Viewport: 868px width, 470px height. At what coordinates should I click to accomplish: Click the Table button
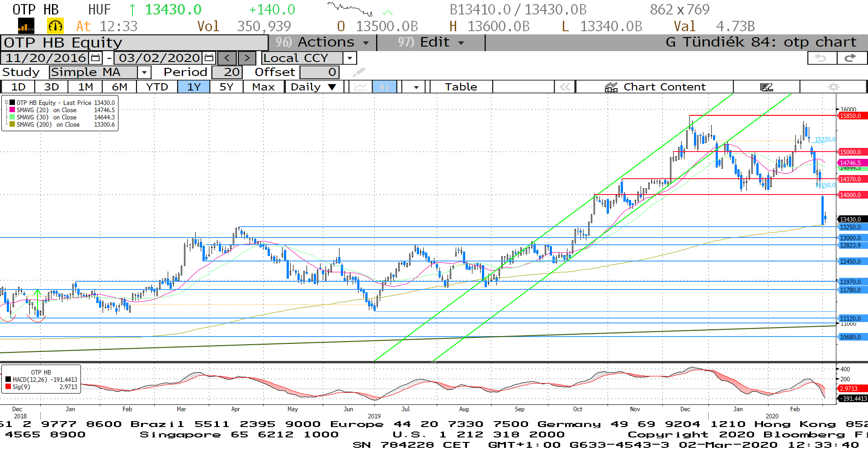(x=461, y=87)
